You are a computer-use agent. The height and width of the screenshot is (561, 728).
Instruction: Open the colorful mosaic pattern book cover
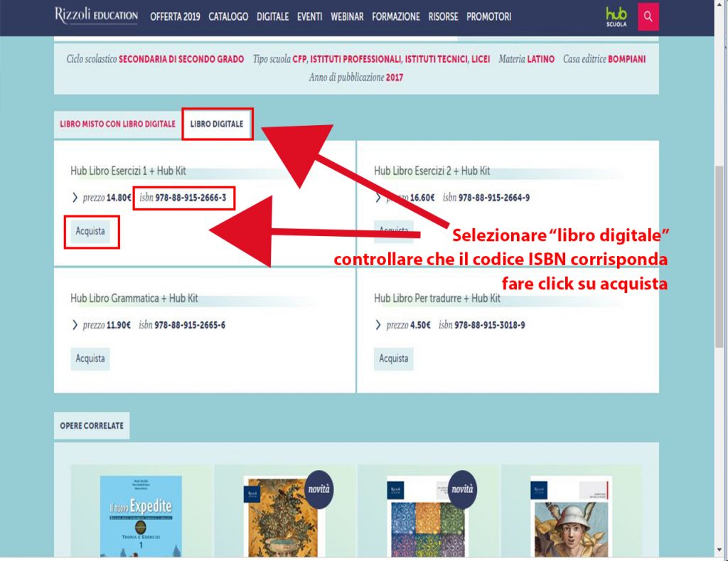coord(427,518)
